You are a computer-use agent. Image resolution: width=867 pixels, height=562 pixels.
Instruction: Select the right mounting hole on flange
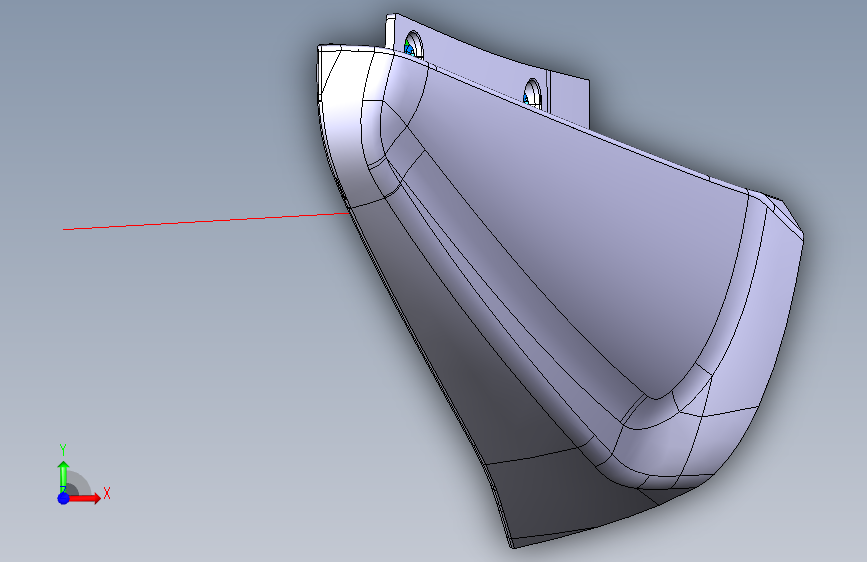(532, 92)
